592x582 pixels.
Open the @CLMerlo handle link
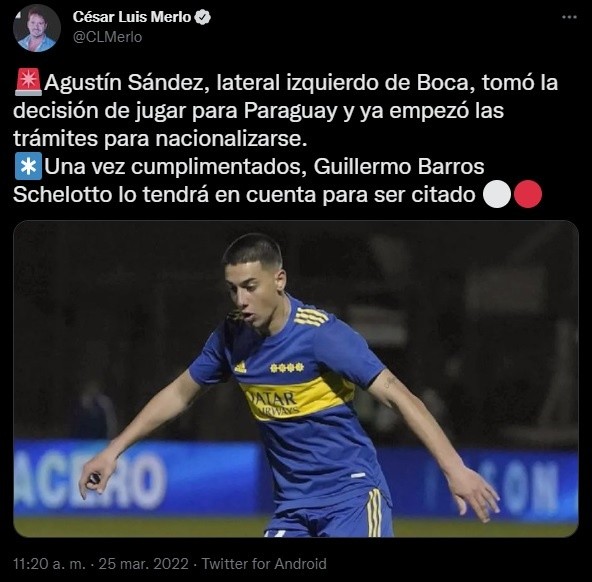107,37
